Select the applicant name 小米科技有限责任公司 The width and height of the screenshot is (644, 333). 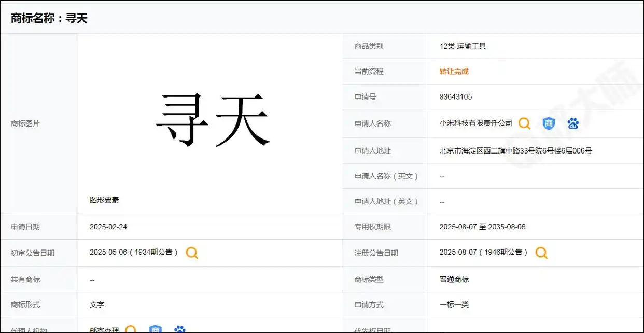pos(476,123)
